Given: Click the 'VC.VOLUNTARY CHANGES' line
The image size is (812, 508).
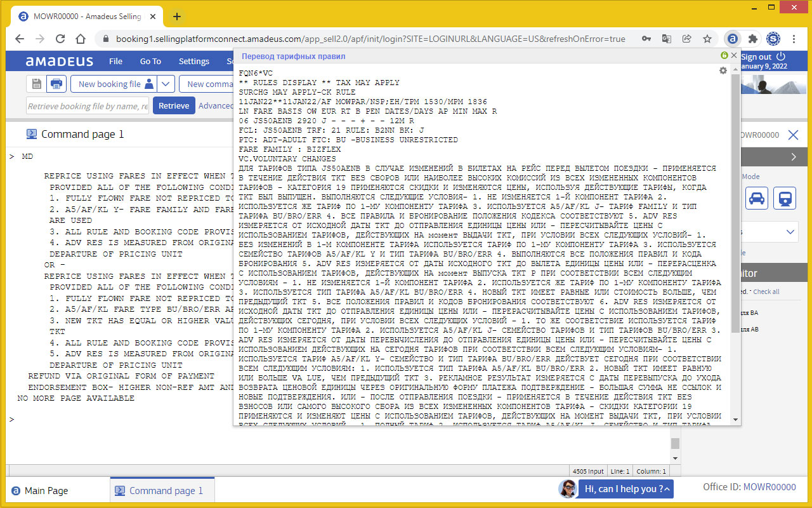Looking at the screenshot, I should pos(287,159).
